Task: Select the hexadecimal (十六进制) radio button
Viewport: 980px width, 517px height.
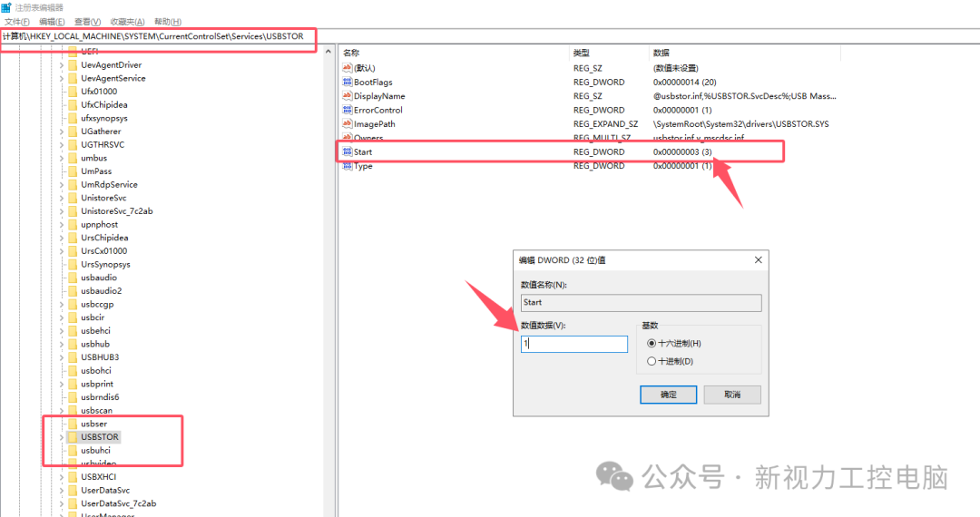Action: click(652, 344)
